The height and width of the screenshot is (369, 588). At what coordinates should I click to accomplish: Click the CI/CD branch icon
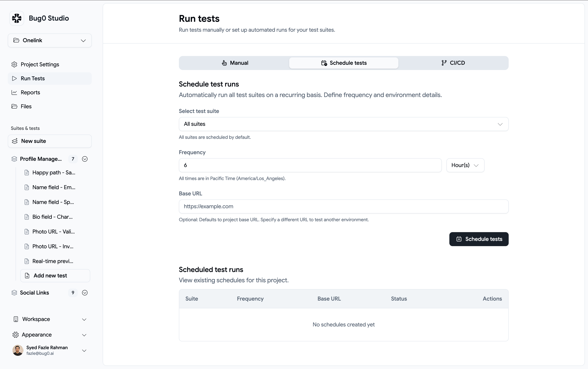point(444,63)
